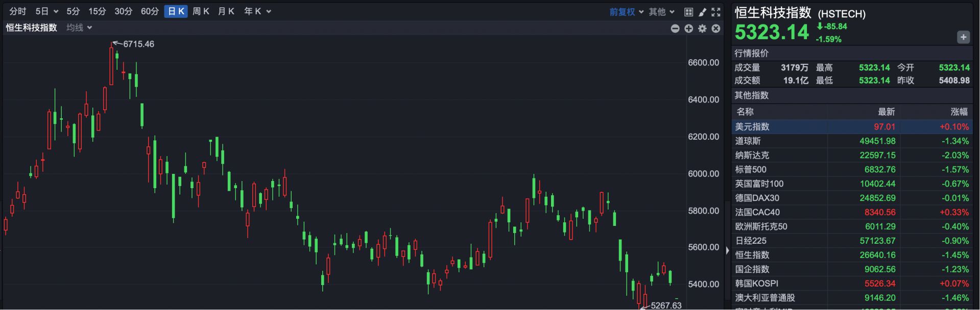
Task: Click the 6715.46 high price marker
Action: coord(138,44)
